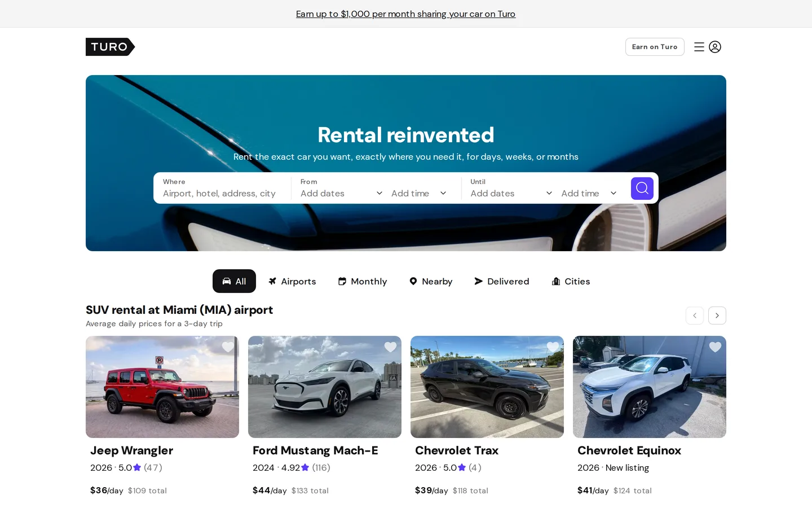Switch to the Delivered tab
812x508 pixels.
[502, 281]
